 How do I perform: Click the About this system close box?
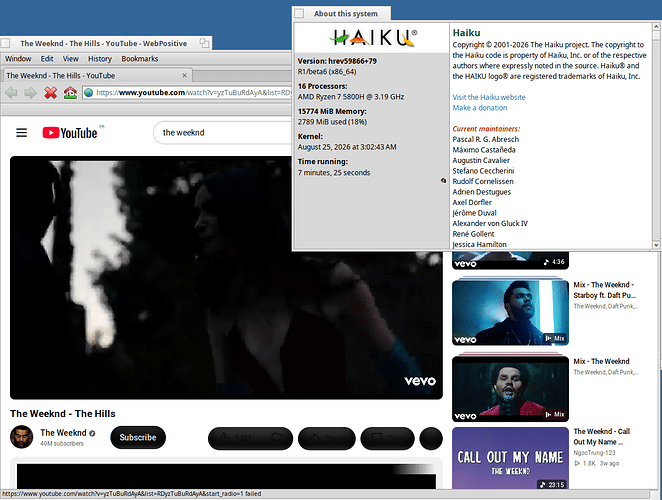point(299,14)
